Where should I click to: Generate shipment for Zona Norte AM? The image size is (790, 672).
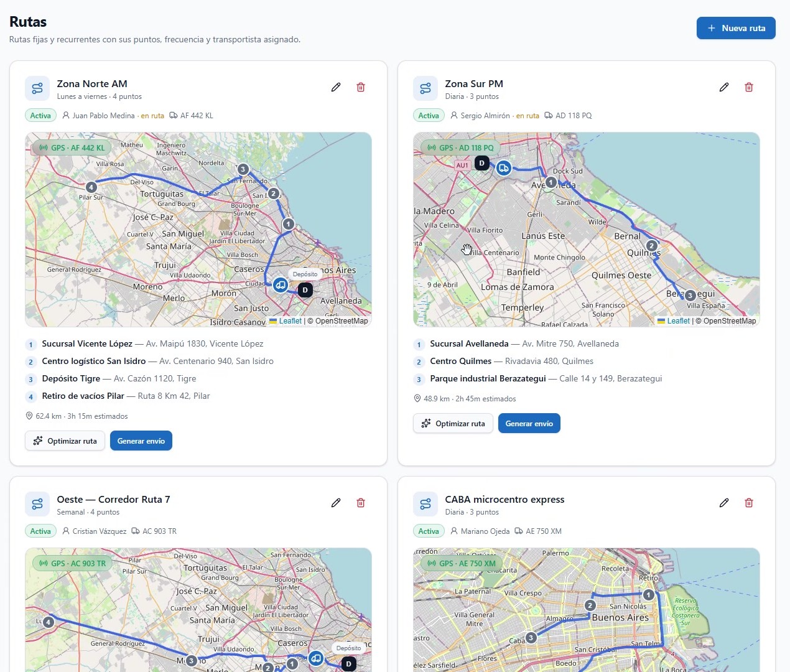141,441
